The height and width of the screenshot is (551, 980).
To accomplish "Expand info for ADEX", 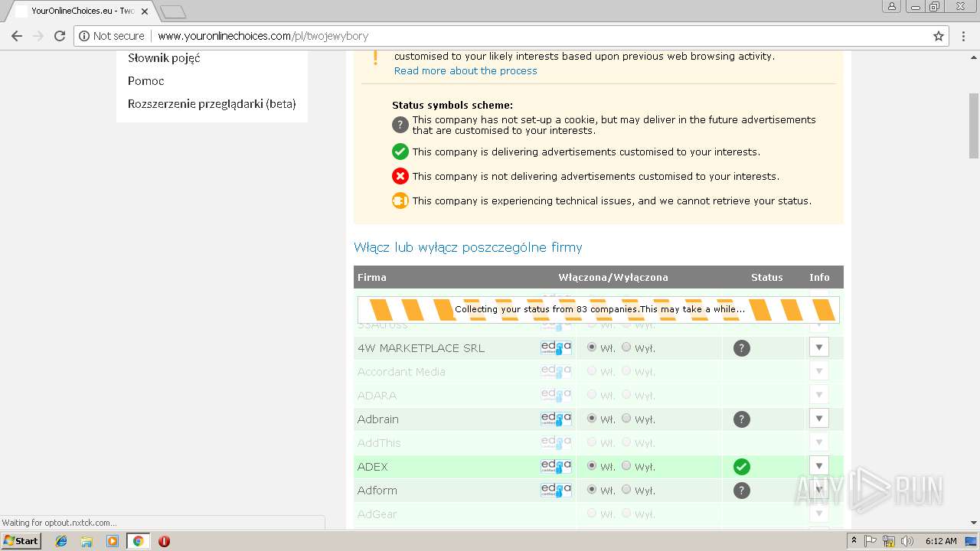I will click(x=818, y=466).
